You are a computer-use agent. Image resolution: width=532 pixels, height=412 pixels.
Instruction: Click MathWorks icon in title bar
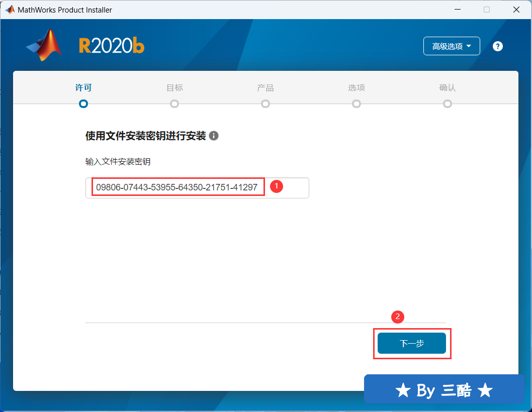coord(10,10)
